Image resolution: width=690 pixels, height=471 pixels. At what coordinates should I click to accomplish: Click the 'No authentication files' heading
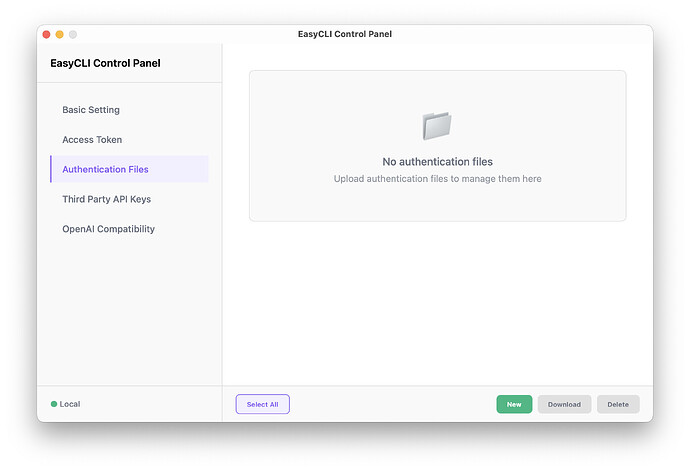coord(437,162)
